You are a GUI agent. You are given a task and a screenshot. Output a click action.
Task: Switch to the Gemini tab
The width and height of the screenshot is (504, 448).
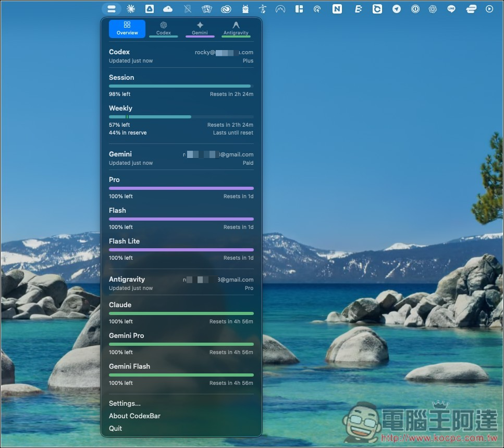coord(200,29)
